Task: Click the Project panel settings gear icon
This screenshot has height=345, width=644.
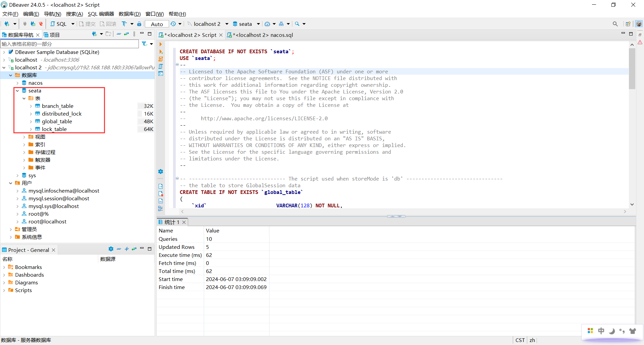Action: pyautogui.click(x=111, y=249)
